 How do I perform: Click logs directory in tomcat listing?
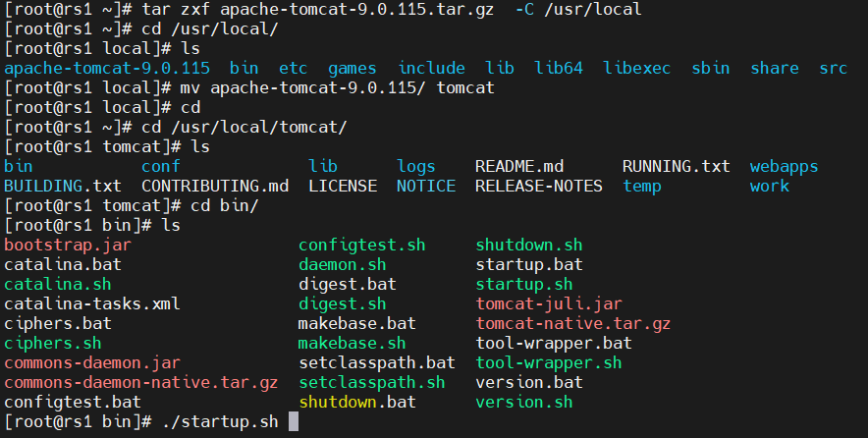[415, 166]
